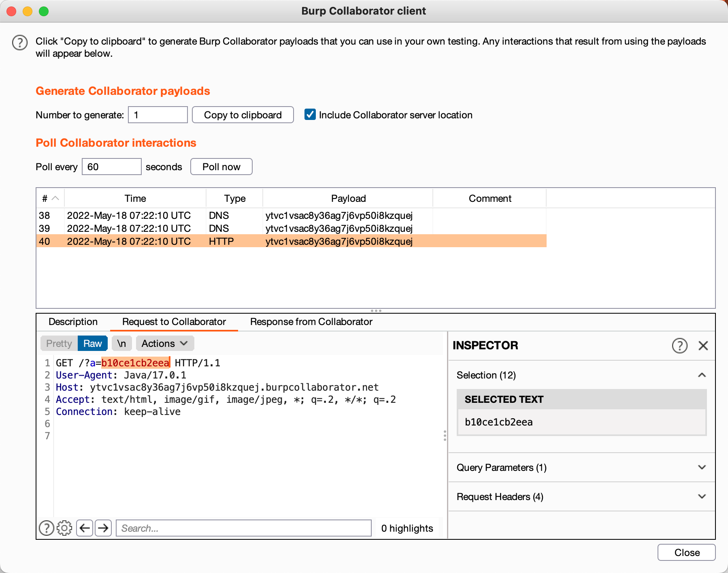728x573 pixels.
Task: Click the Connection: keep-alive line
Action: (118, 412)
